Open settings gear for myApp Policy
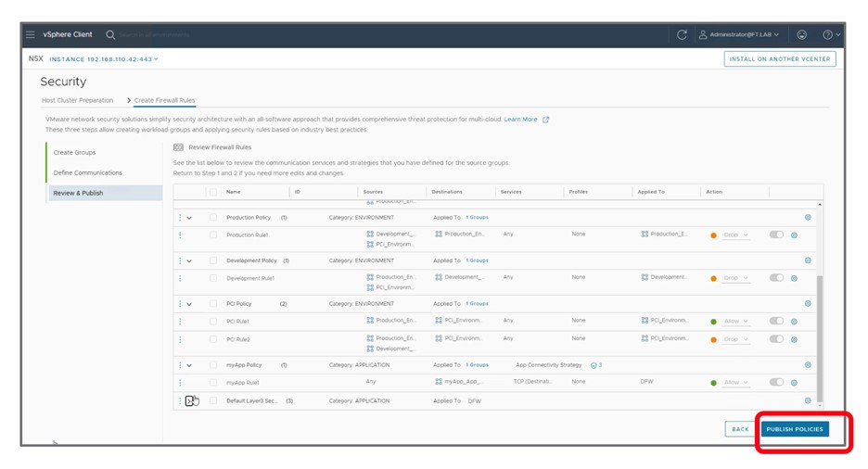Viewport: 868px width, 469px height. tap(808, 365)
